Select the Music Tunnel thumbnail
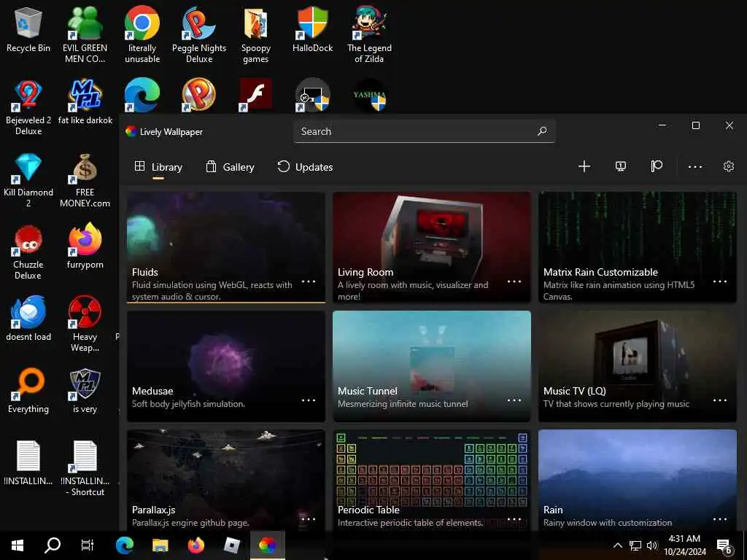Viewport: 747px width, 560px height. [x=432, y=366]
